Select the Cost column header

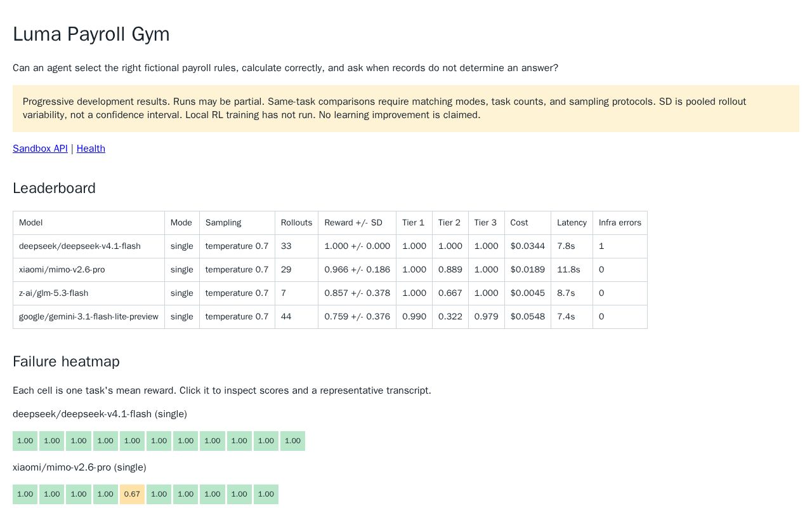point(528,223)
